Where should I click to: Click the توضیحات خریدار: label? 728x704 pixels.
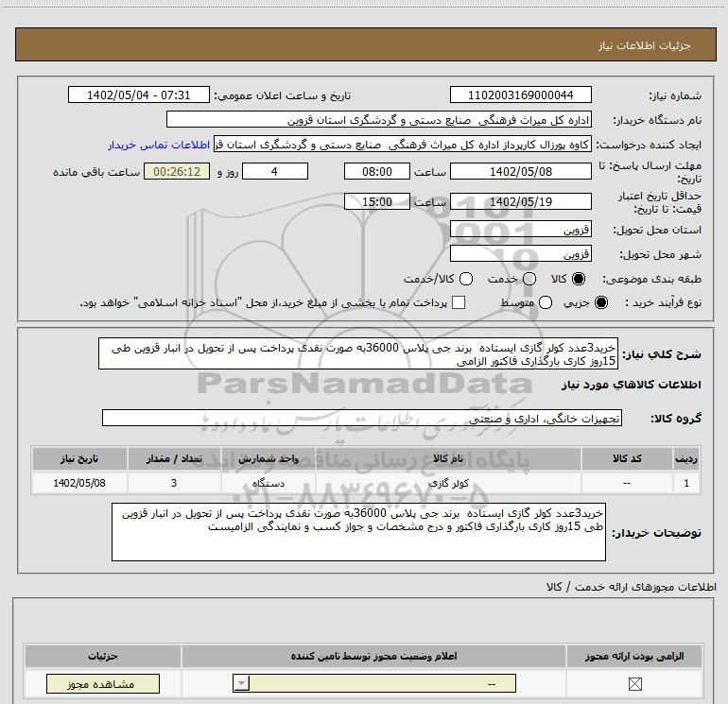[656, 533]
